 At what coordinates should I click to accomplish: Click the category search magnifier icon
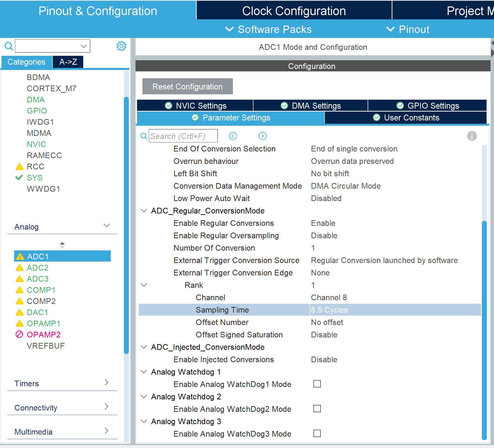click(9, 46)
